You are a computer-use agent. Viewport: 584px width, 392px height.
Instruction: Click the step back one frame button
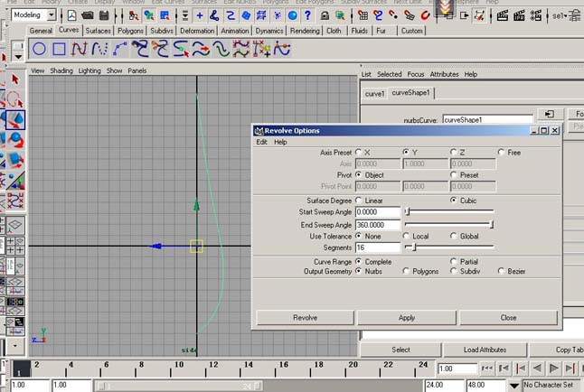(x=502, y=369)
